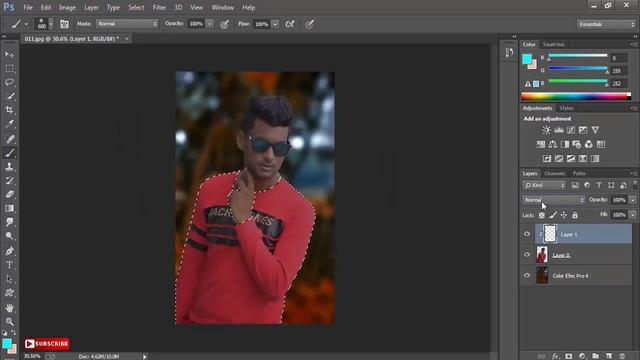The height and width of the screenshot is (360, 640).
Task: Select the Zoom tool
Action: pyautogui.click(x=9, y=322)
